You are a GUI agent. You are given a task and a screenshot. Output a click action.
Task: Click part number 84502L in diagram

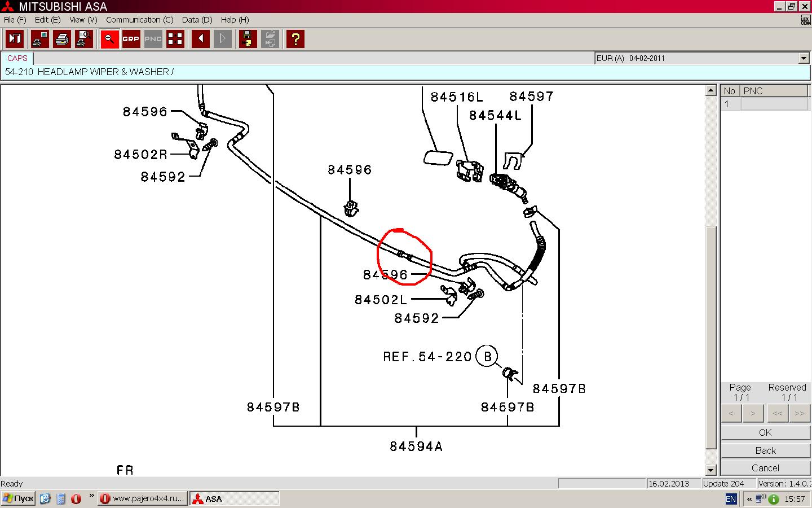click(381, 300)
